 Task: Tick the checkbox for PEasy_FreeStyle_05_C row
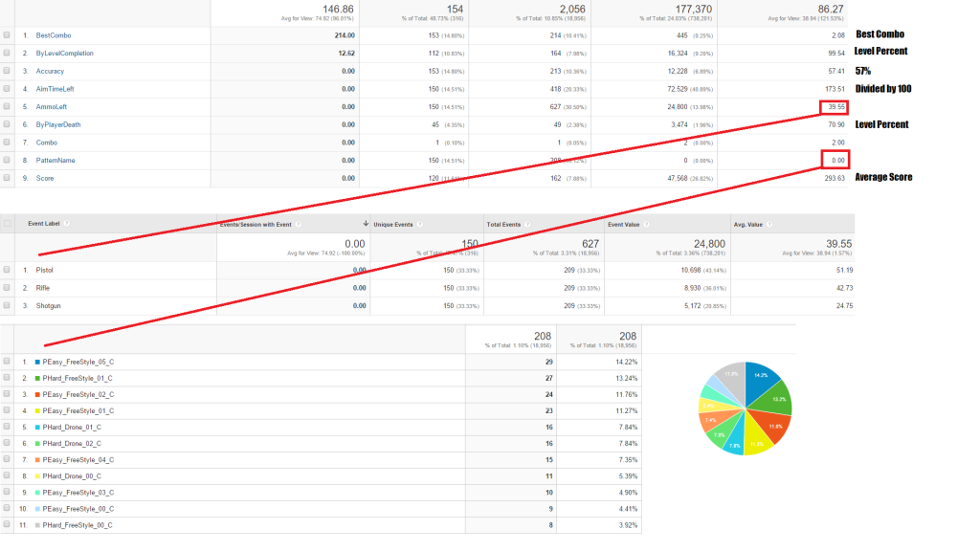7,361
